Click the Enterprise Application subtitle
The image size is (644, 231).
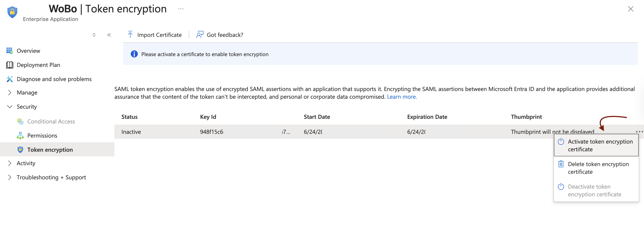click(x=51, y=19)
